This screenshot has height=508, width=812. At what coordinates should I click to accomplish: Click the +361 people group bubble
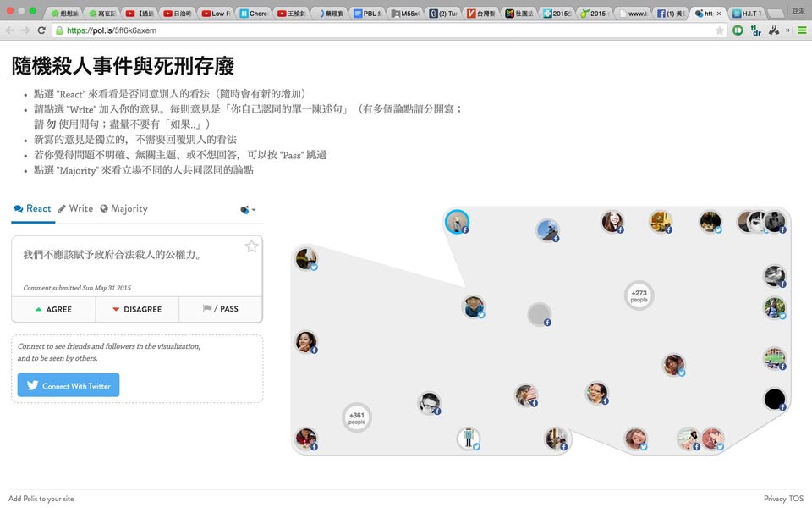[356, 417]
